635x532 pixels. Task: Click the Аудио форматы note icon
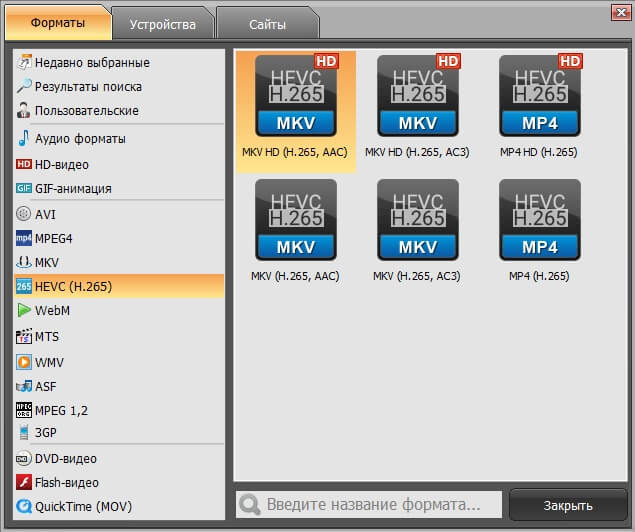(x=24, y=138)
